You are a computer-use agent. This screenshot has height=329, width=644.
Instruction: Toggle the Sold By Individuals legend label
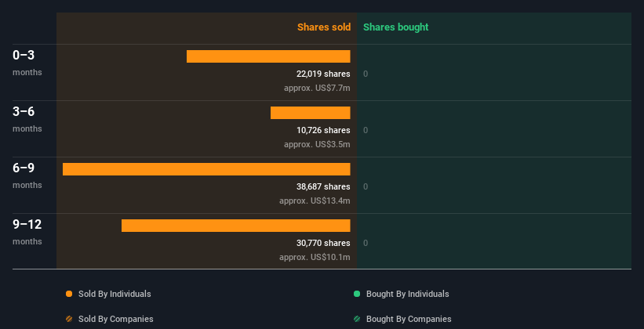[115, 294]
